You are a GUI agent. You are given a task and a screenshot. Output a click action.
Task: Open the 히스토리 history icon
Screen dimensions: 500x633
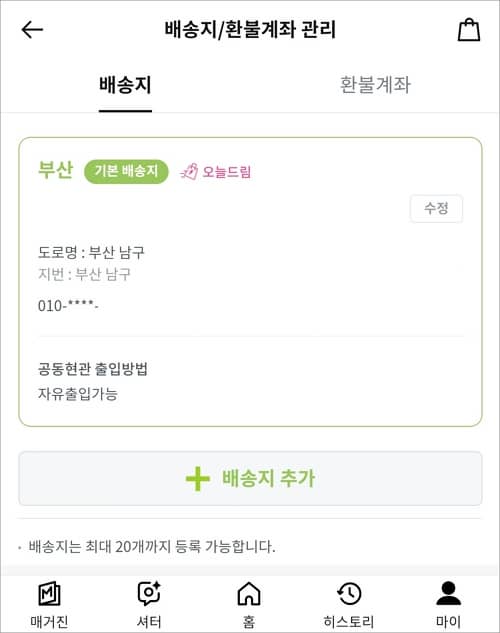(x=349, y=593)
